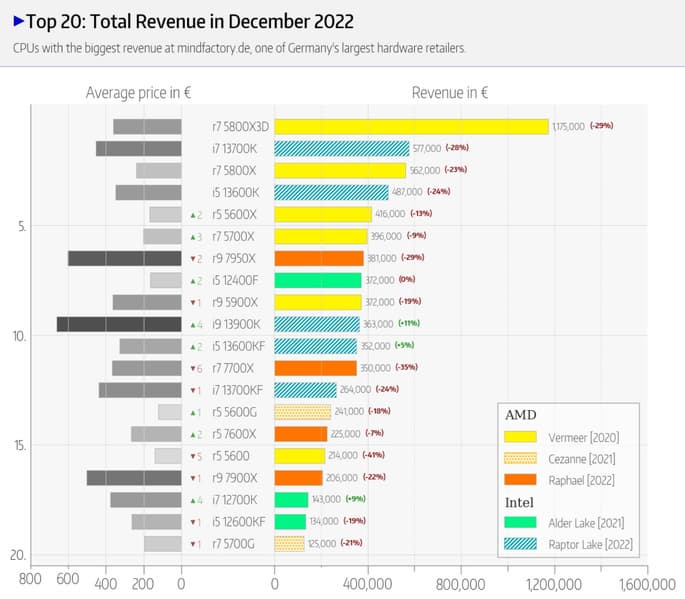Click the up arrow beside r5 7600X

(x=193, y=435)
